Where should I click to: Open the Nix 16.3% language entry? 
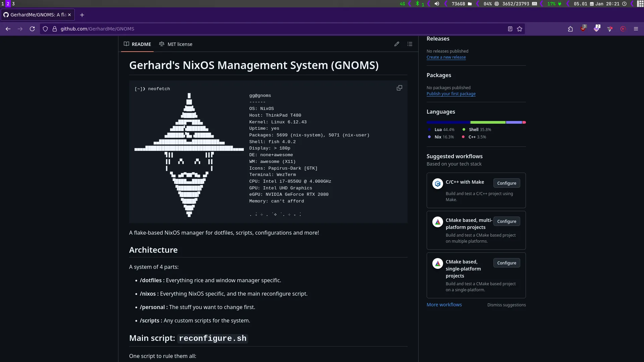[441, 137]
